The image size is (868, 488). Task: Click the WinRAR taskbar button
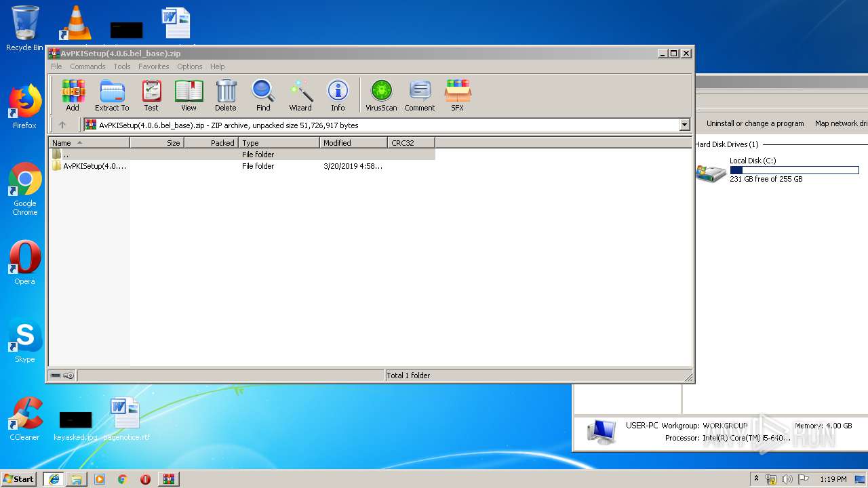point(169,479)
